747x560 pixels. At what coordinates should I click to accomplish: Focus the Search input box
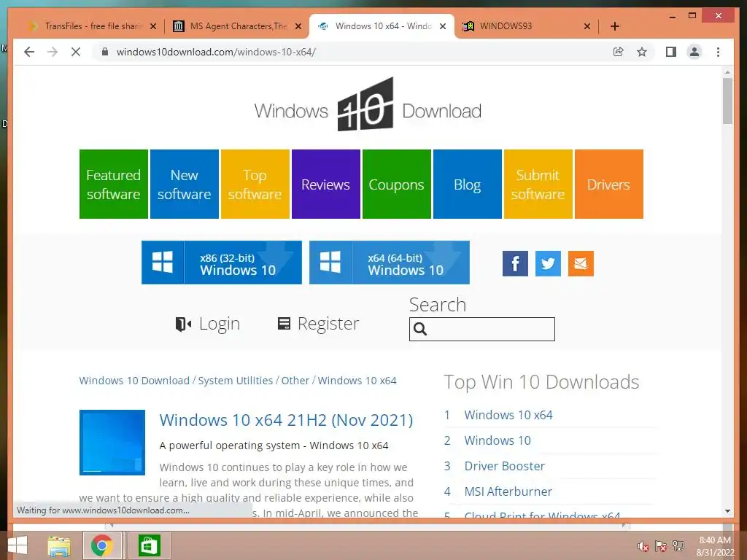[x=481, y=329]
